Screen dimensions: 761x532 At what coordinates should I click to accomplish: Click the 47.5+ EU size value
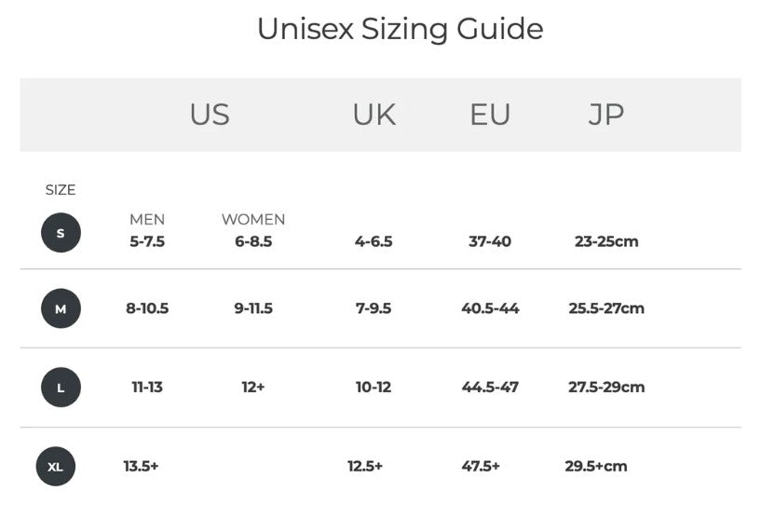[481, 466]
